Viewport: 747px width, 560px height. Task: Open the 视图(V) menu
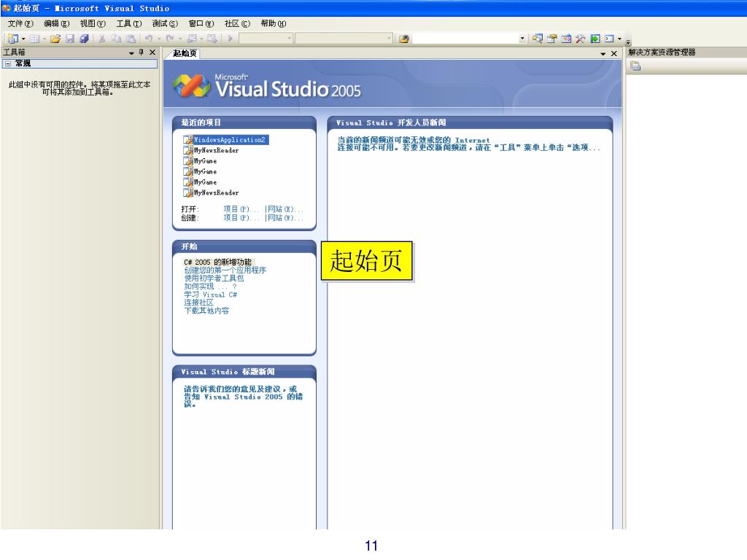(x=93, y=23)
